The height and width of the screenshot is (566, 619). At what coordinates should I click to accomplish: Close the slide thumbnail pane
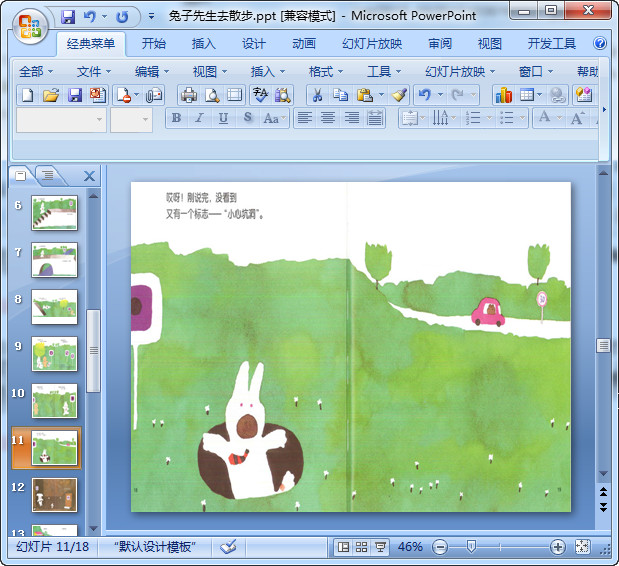(x=90, y=176)
